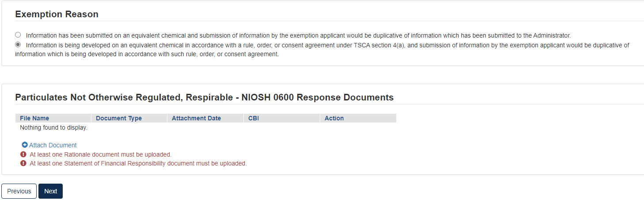Select the 'Information has been submitted' radio button

click(18, 35)
